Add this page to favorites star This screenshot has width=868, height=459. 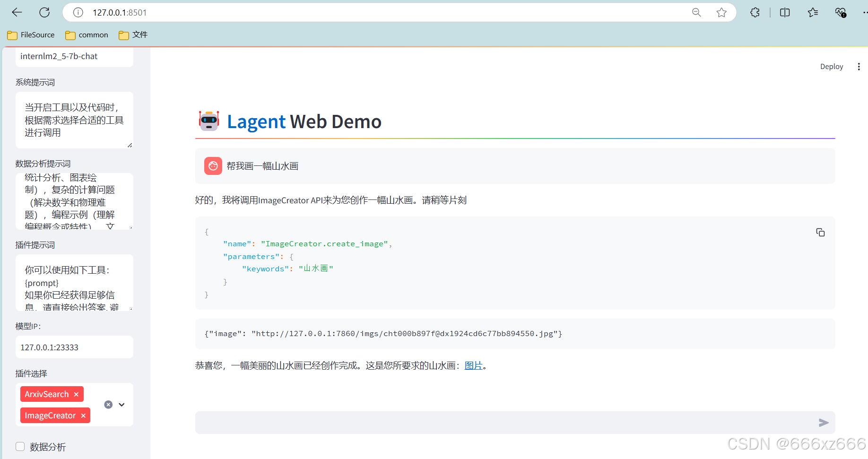click(x=721, y=12)
